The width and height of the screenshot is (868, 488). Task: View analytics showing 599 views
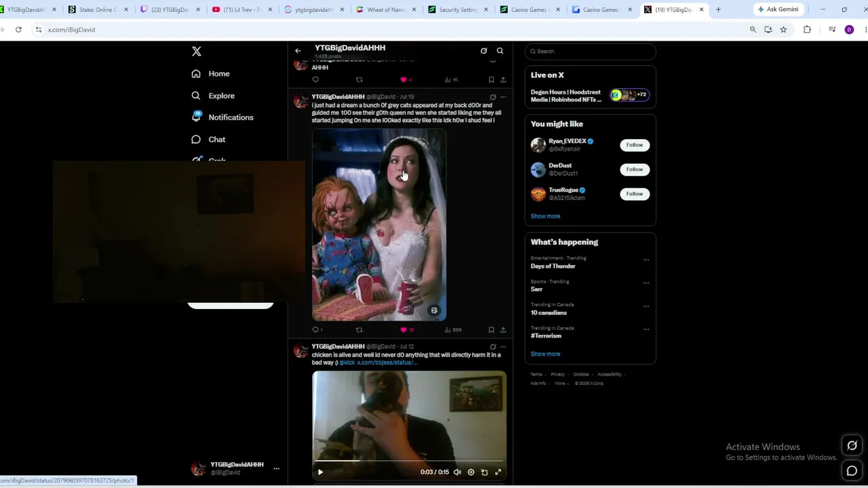coord(452,330)
